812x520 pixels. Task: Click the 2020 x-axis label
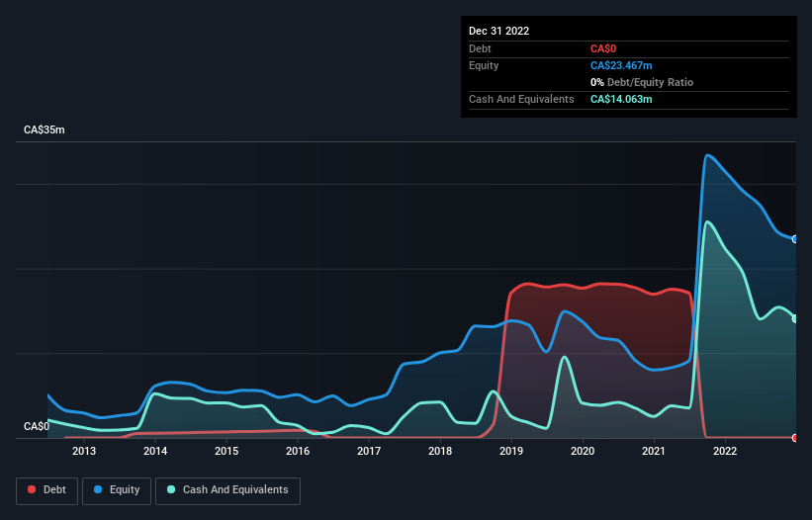tap(583, 451)
